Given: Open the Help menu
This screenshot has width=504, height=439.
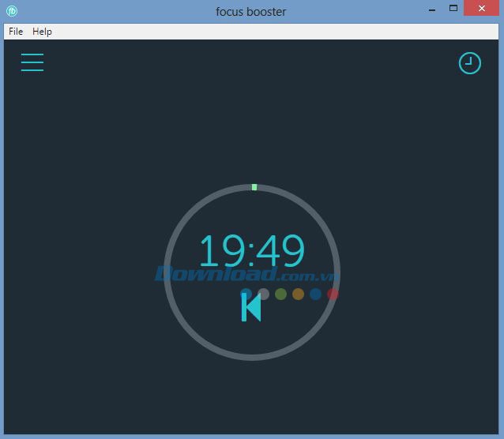Looking at the screenshot, I should tap(42, 32).
